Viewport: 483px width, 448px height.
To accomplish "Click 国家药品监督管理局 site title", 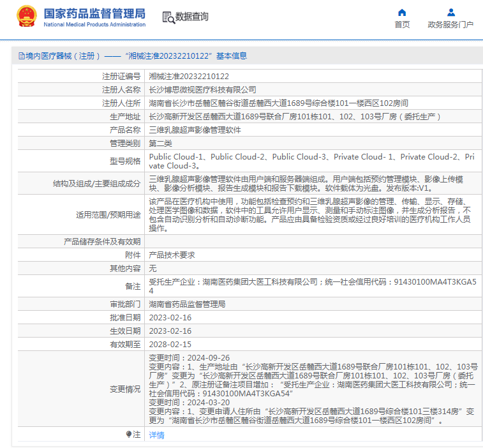I will 94,13.
